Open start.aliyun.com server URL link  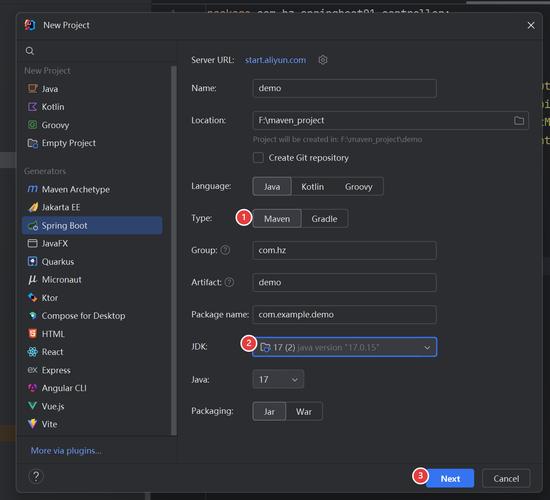(x=275, y=60)
